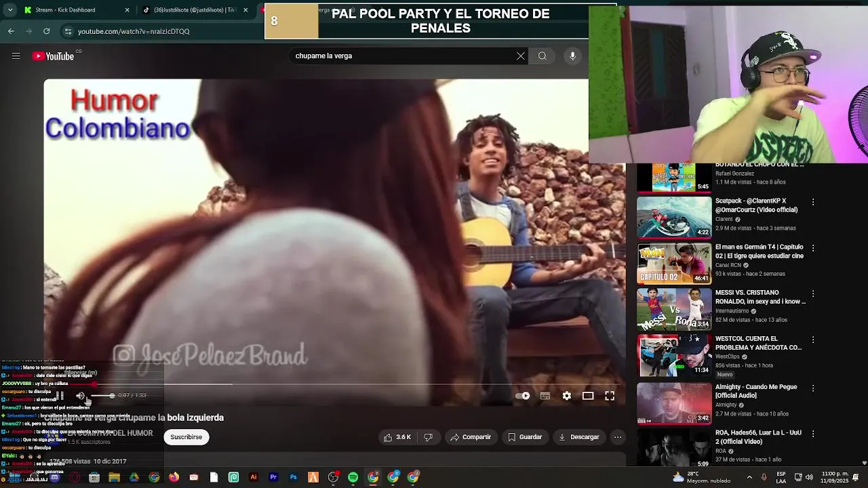Mute the video with speaker icon
Screen dimensions: 868x488
[x=81, y=396]
